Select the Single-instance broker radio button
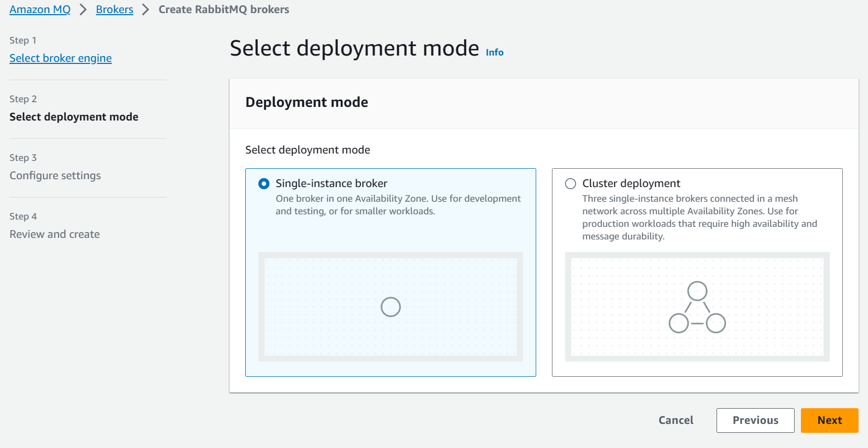 pos(264,183)
